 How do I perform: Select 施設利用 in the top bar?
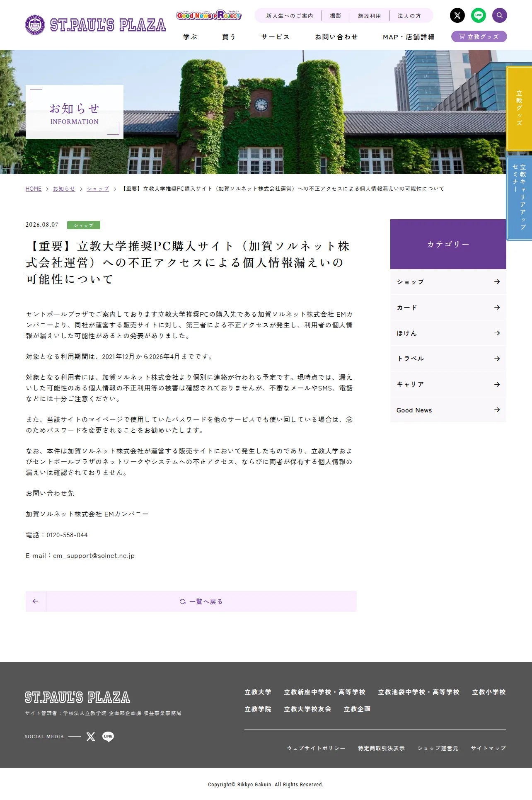[x=370, y=16]
